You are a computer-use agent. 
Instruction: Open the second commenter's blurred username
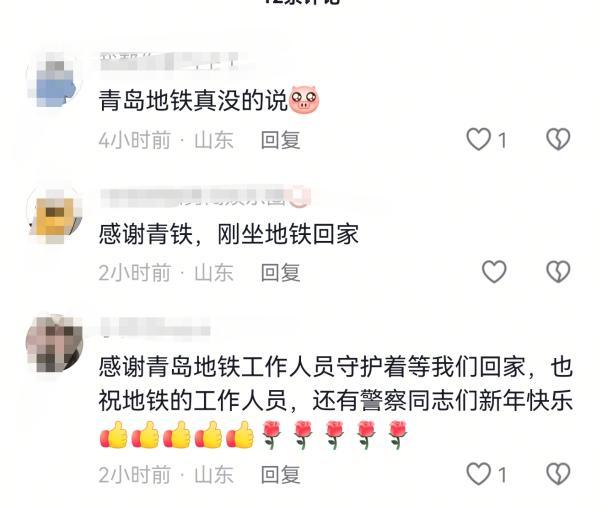click(205, 197)
